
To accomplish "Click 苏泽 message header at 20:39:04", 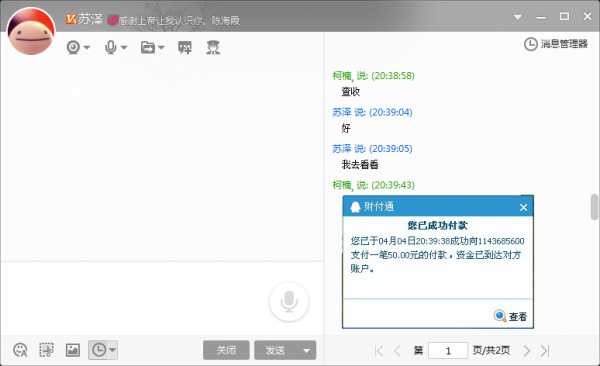I will point(372,113).
